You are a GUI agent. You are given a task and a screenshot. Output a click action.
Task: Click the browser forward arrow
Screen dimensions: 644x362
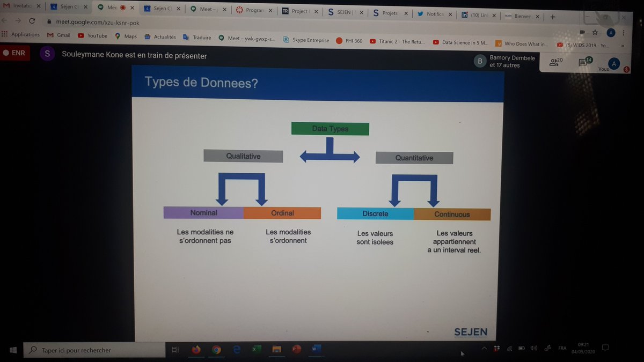(x=18, y=20)
